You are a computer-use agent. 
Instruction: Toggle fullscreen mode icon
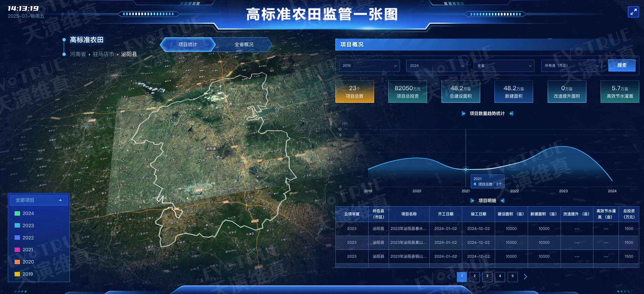coord(633,12)
